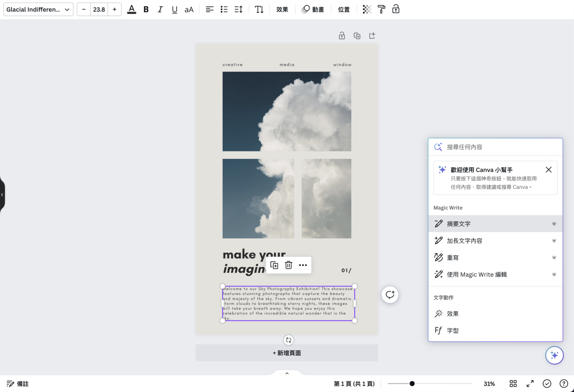Expand the bottom panel with the chevron

(287, 373)
